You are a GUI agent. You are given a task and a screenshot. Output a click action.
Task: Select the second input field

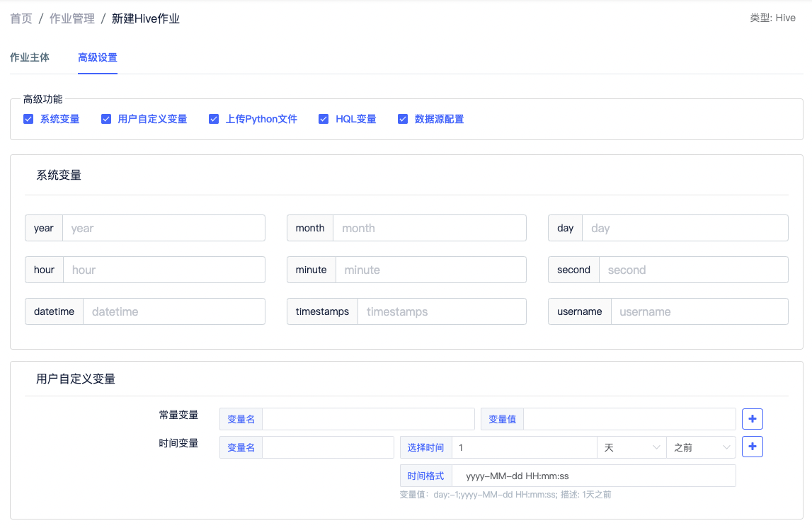click(x=693, y=270)
